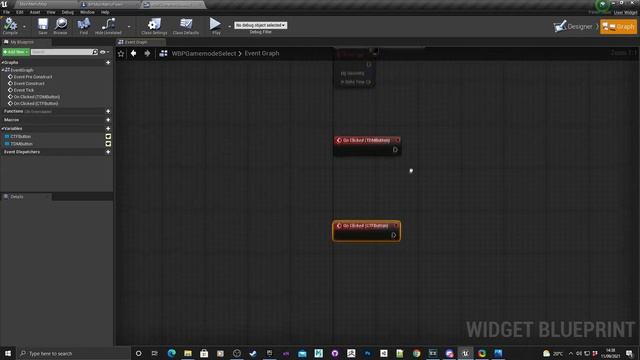The height and width of the screenshot is (360, 640).
Task: Switch to Graph mode
Action: click(618, 27)
